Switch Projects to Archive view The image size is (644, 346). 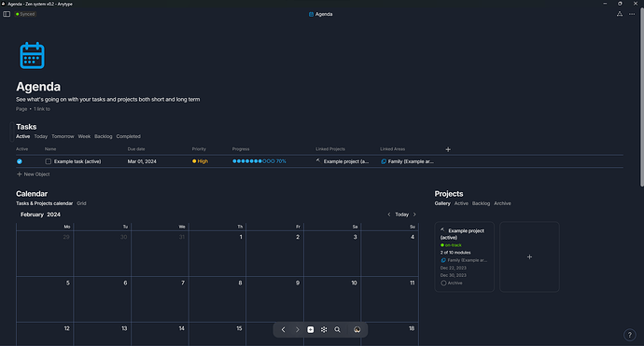point(502,203)
